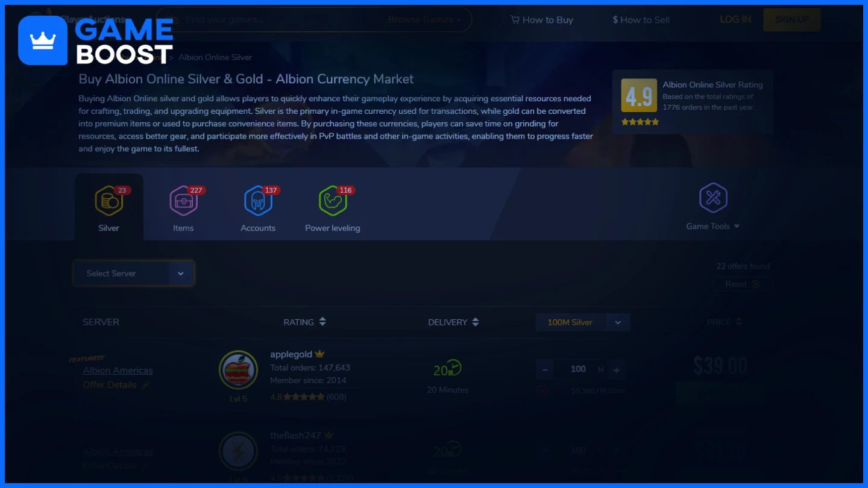Click Total orders: 147,643 text
Image resolution: width=868 pixels, height=488 pixels.
[310, 368]
